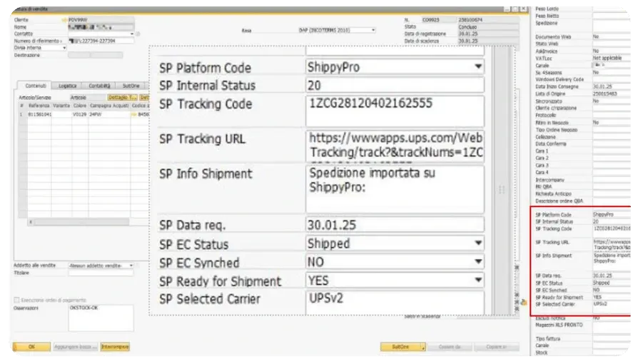This screenshot has height=364, width=638.
Task: Click the Aggiungere bozza button
Action: click(76, 347)
